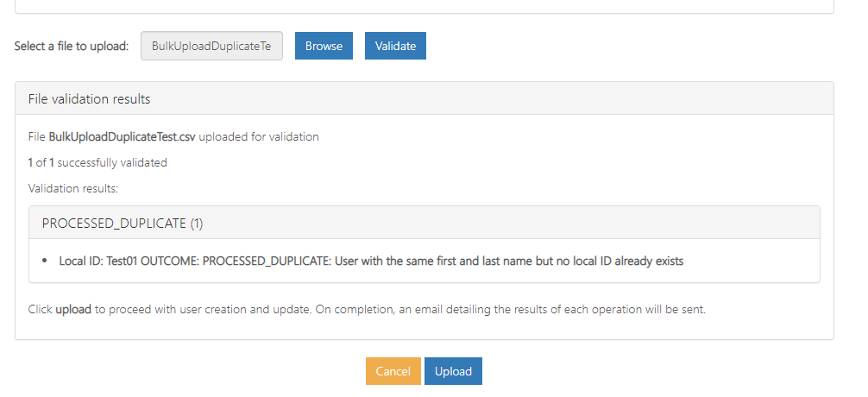868x397 pixels.
Task: Cancel the bulk upload
Action: click(x=393, y=371)
